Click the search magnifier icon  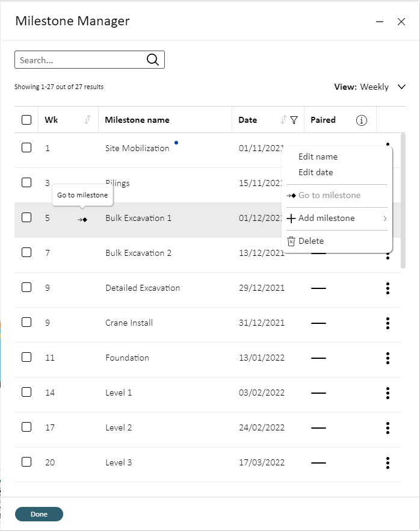153,60
